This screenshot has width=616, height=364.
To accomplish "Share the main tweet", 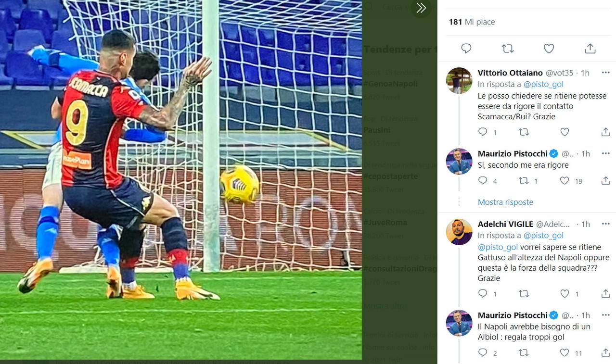I will pyautogui.click(x=590, y=48).
